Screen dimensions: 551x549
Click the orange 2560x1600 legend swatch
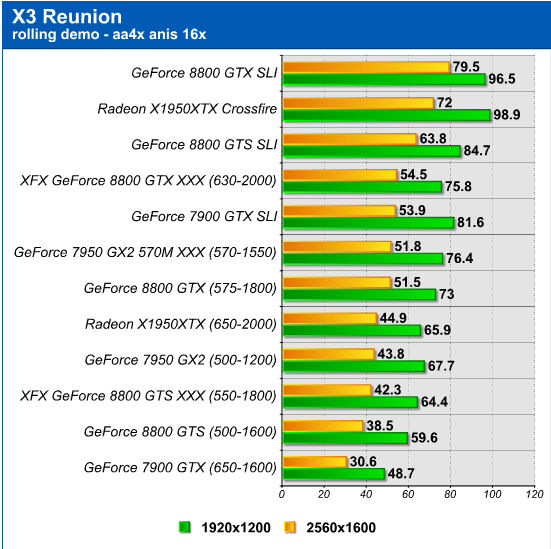tap(290, 527)
